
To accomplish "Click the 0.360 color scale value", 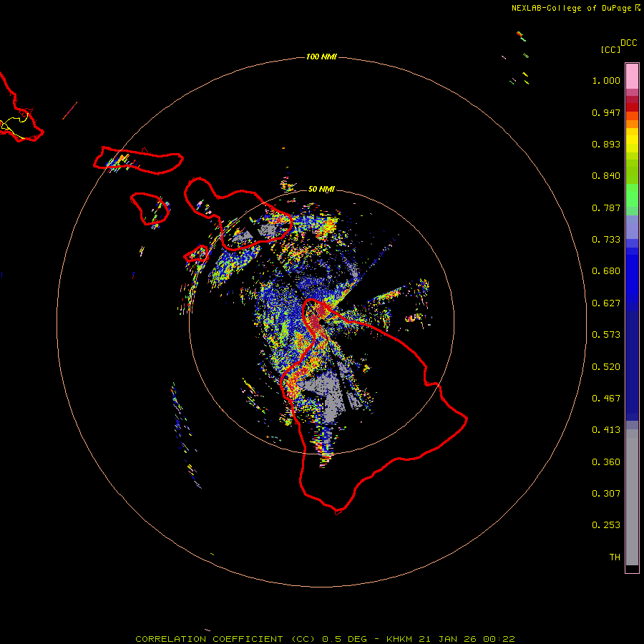I will click(606, 462).
